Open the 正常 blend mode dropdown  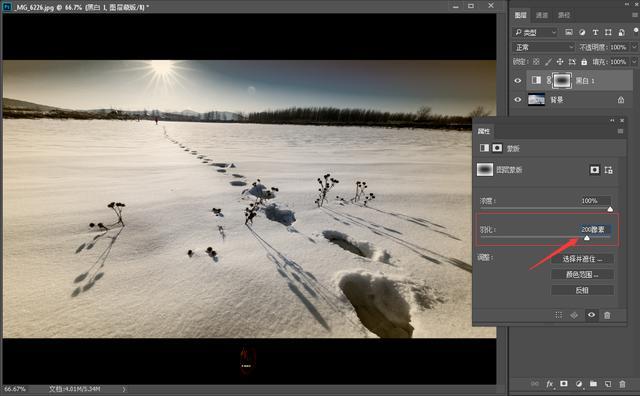pyautogui.click(x=543, y=47)
